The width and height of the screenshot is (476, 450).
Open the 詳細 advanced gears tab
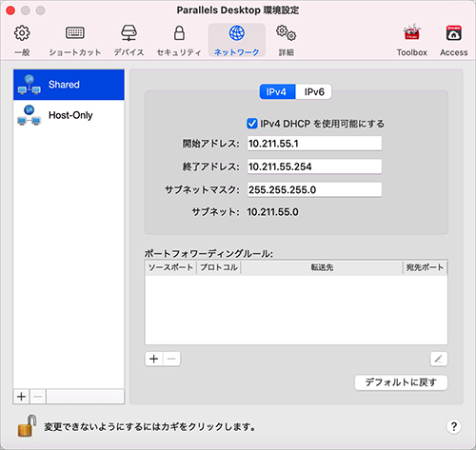tap(286, 41)
